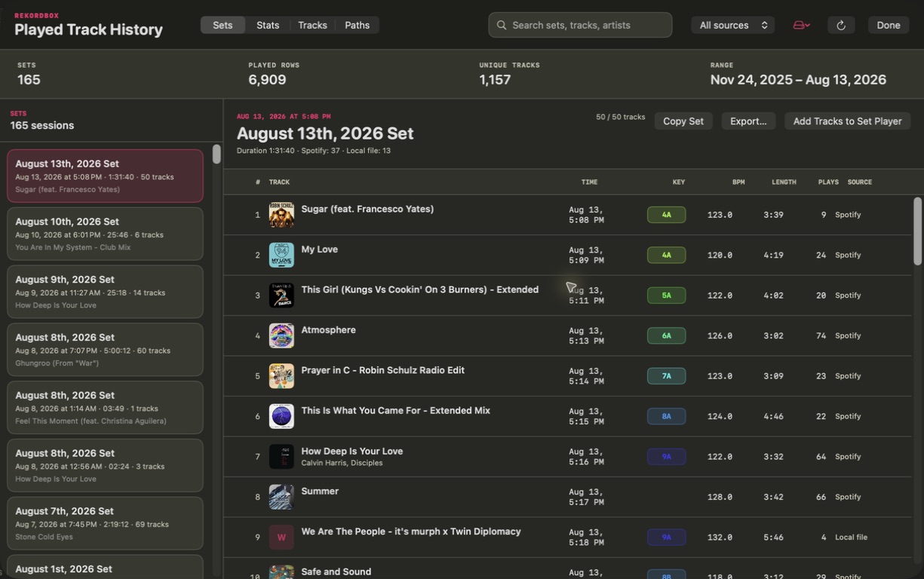924x579 pixels.
Task: Focus the search sets, tracks, artists field
Action: (580, 25)
